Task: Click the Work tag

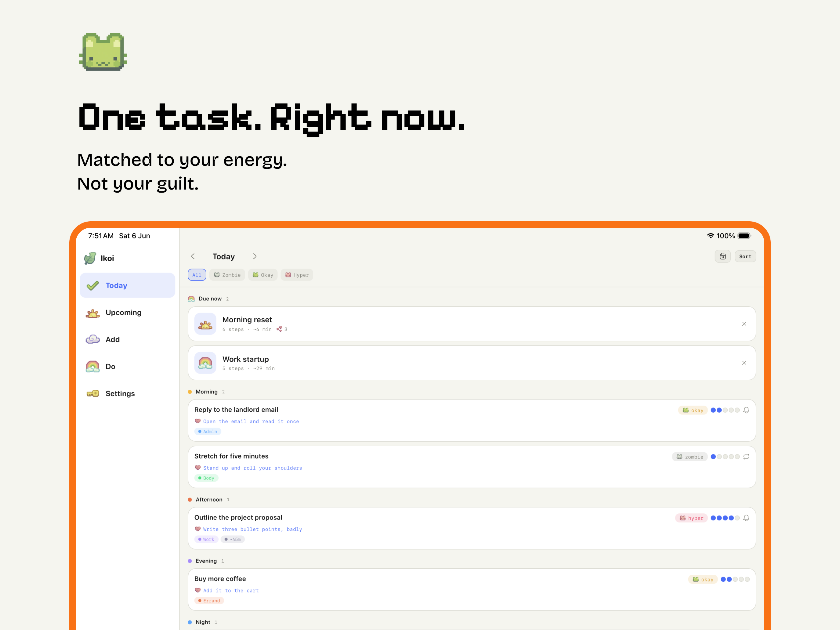Action: click(x=206, y=539)
